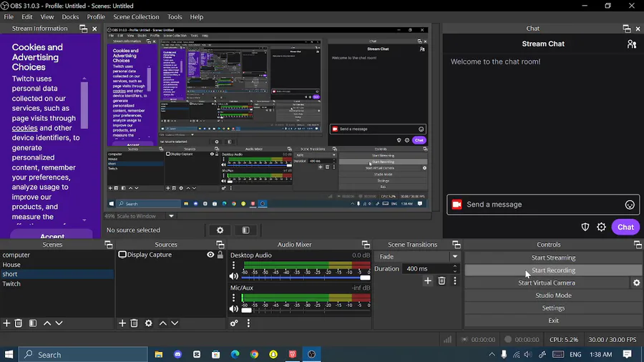Screen dimensions: 644x362
Task: Open the Scale to Window dropdown
Action: (171, 216)
